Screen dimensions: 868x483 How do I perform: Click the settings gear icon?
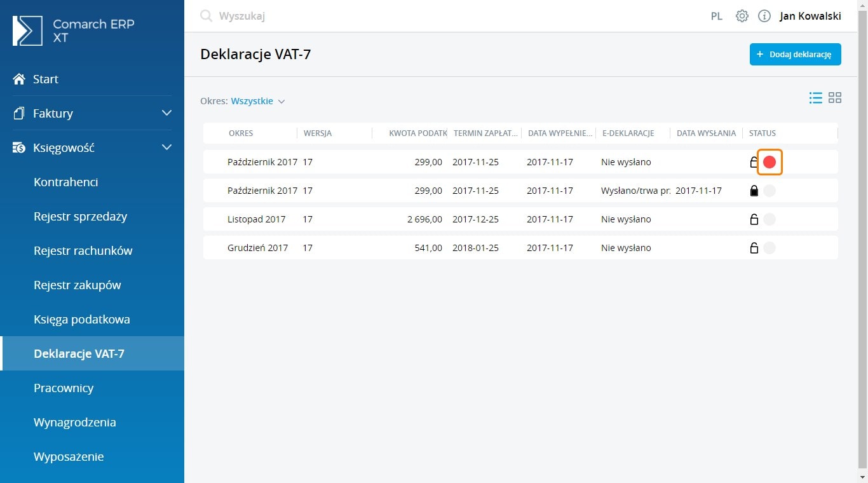(x=742, y=16)
